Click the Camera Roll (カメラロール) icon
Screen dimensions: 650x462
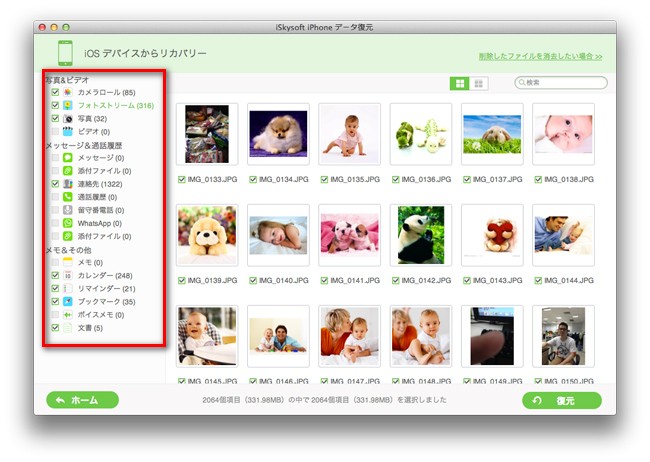(68, 92)
